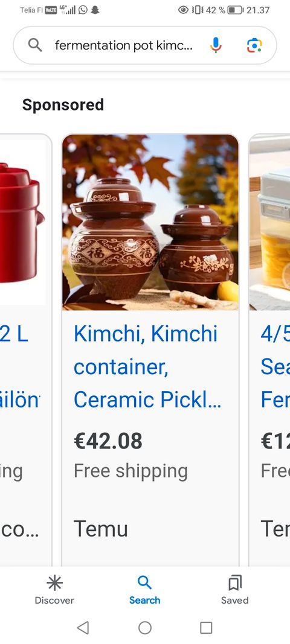Tap the battery status icon
Viewport: 290px width, 644px height.
pyautogui.click(x=235, y=10)
